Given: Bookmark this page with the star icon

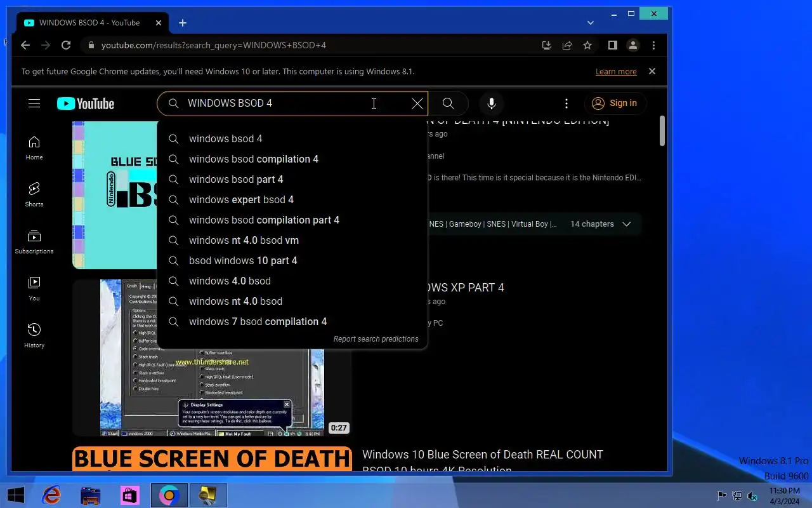Looking at the screenshot, I should 587,45.
